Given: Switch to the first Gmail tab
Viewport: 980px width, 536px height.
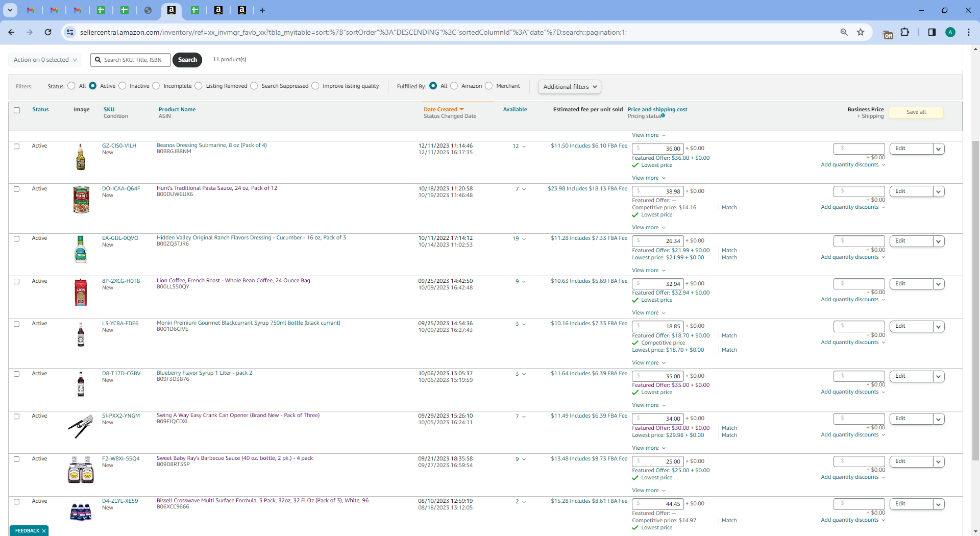Looking at the screenshot, I should click(31, 10).
